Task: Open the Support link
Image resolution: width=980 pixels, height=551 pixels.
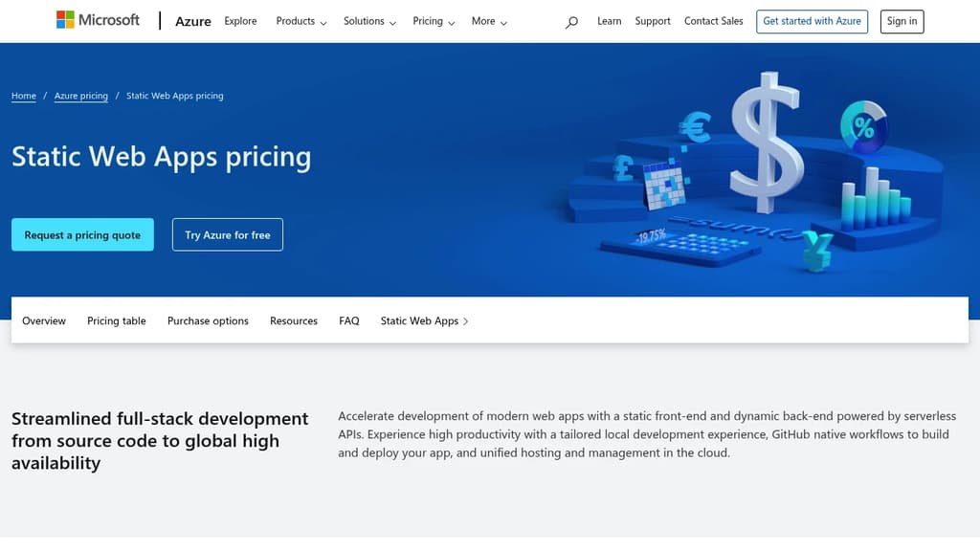Action: pyautogui.click(x=653, y=21)
